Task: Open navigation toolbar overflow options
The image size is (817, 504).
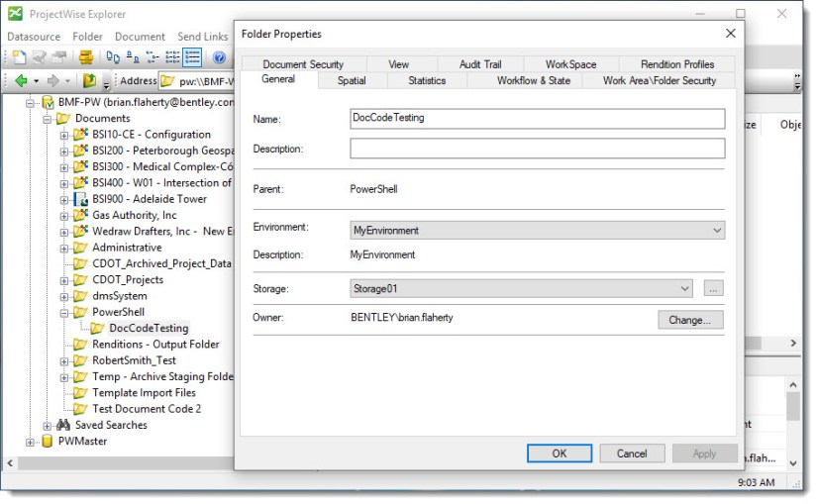Action: pyautogui.click(x=106, y=83)
